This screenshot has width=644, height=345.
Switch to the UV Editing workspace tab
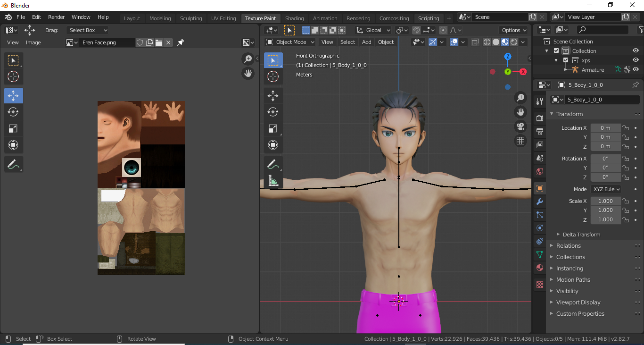pyautogui.click(x=223, y=18)
